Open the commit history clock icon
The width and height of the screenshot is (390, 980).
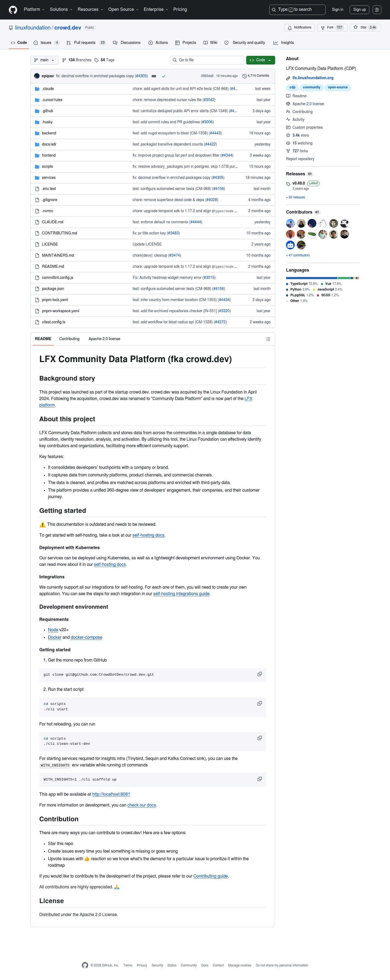tap(244, 76)
